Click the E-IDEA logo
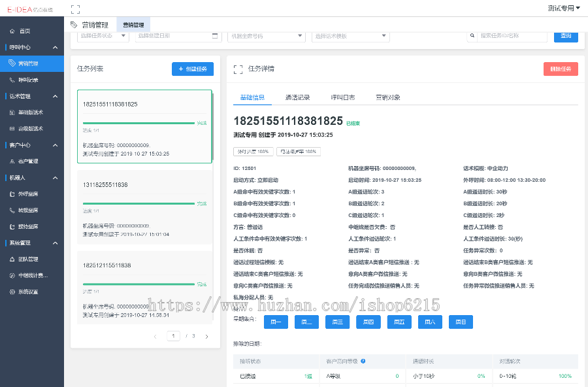 point(30,9)
